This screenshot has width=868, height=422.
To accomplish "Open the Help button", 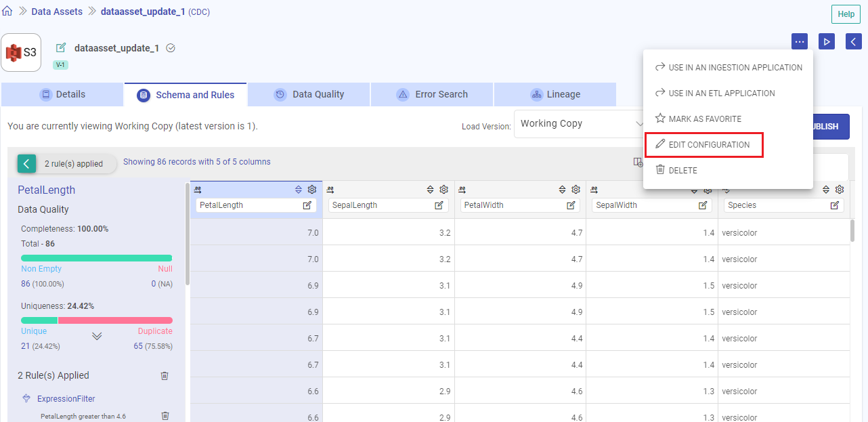I will click(845, 14).
